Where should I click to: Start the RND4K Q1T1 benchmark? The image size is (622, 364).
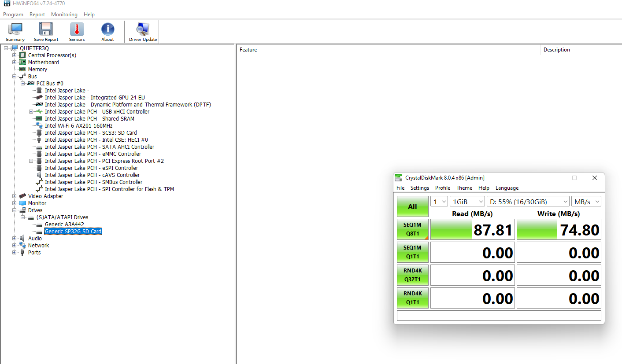pos(413,298)
